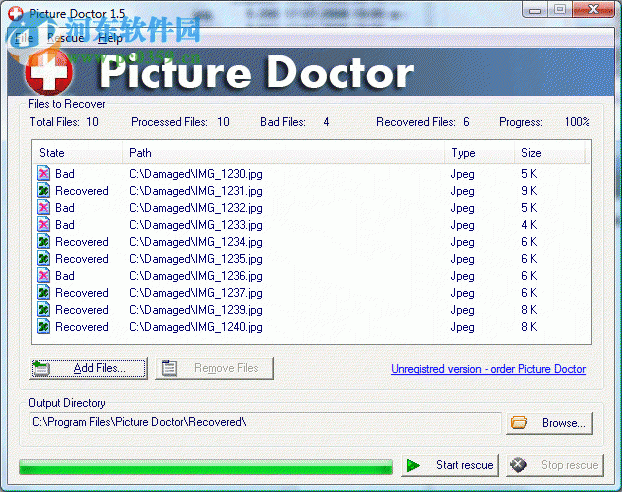Click the Bad Files count value
The width and height of the screenshot is (622, 492).
coord(326,121)
